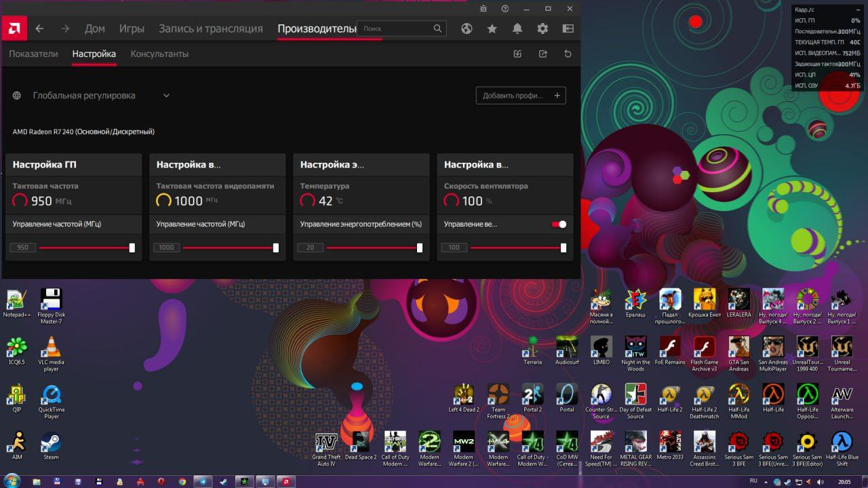This screenshot has height=488, width=868.
Task: Select the Настройка sub-tab
Action: click(x=94, y=54)
